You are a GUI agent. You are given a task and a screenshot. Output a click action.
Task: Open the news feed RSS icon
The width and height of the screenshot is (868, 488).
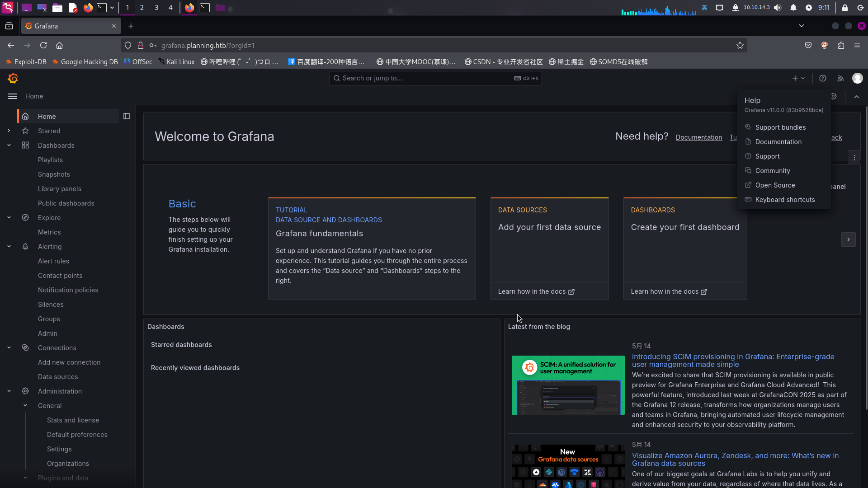(x=840, y=79)
